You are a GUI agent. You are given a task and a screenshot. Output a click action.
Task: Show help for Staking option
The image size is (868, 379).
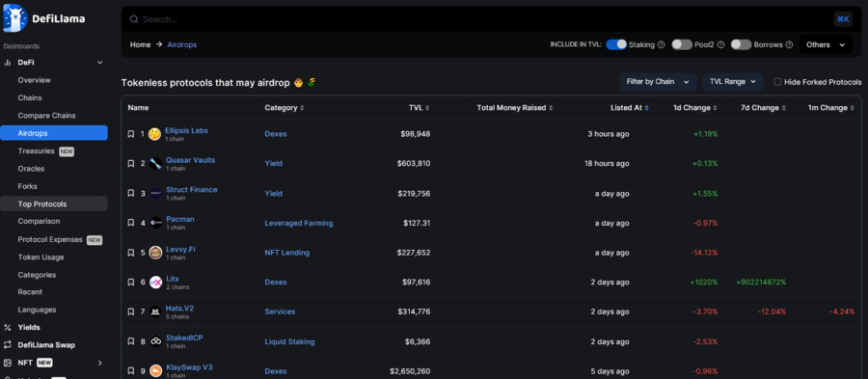(661, 44)
